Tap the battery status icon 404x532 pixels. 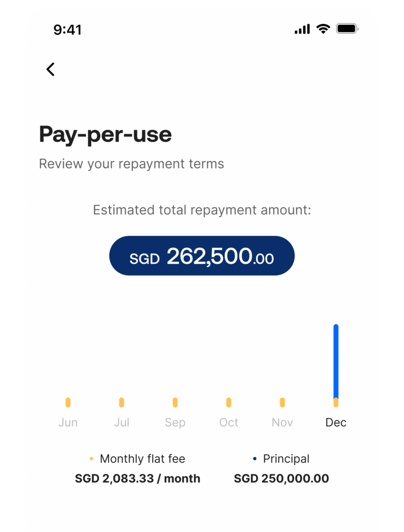(347, 29)
